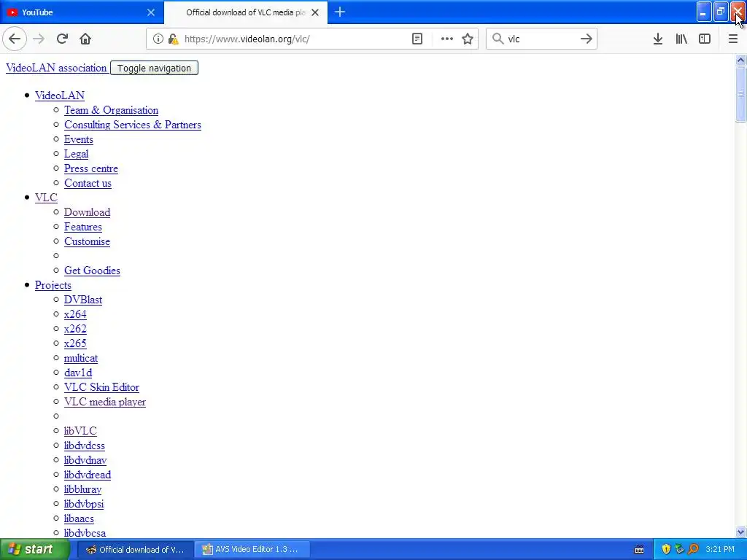747x560 pixels.
Task: Open the libVLC link
Action: click(80, 431)
